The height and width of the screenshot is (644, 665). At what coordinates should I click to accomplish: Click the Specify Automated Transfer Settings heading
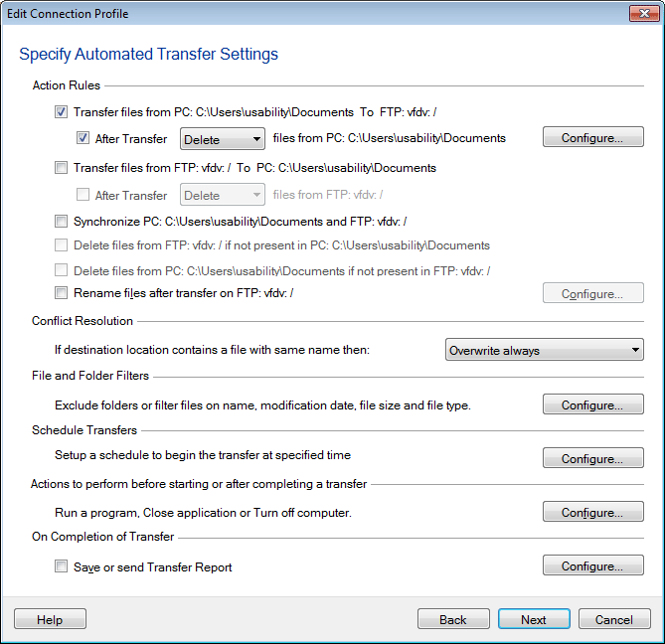(x=149, y=55)
